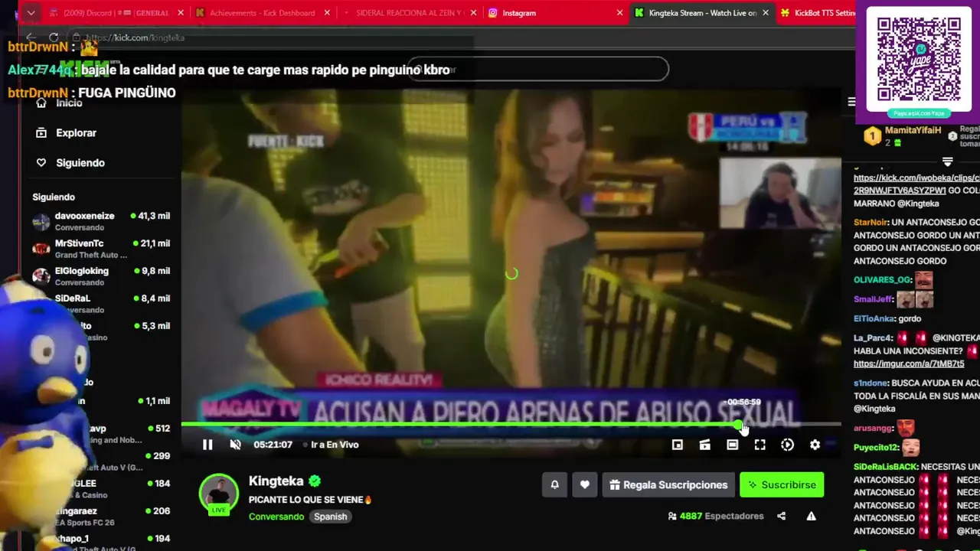Share the stream via share icon
The width and height of the screenshot is (980, 551).
point(782,516)
